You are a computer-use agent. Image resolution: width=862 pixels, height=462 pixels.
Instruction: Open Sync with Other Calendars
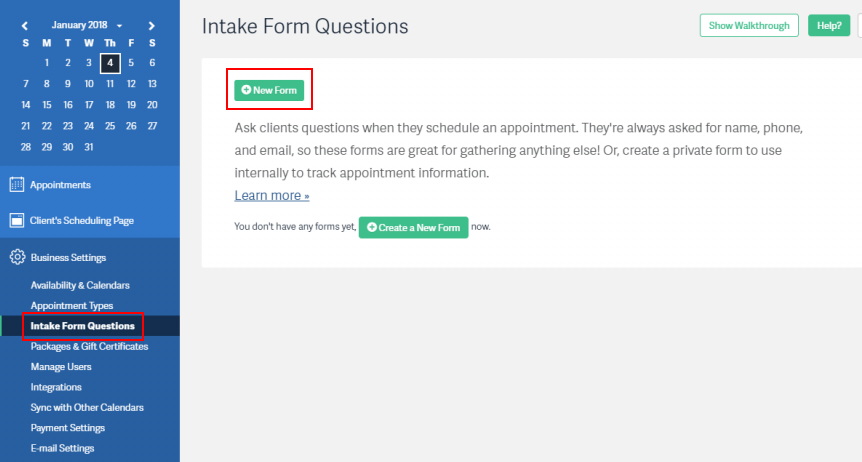click(87, 407)
